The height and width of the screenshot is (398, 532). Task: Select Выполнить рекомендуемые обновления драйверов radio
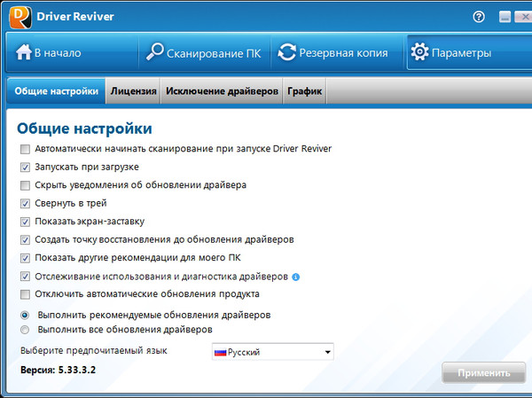click(x=25, y=316)
